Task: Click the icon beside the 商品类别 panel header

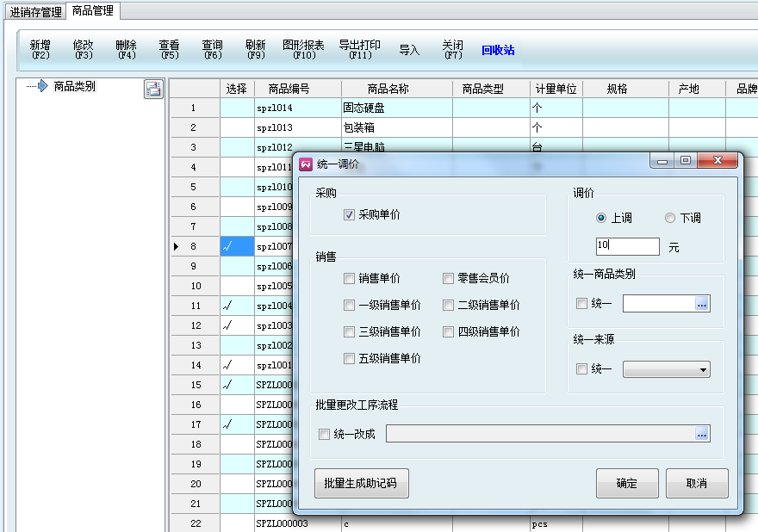Action: [153, 88]
